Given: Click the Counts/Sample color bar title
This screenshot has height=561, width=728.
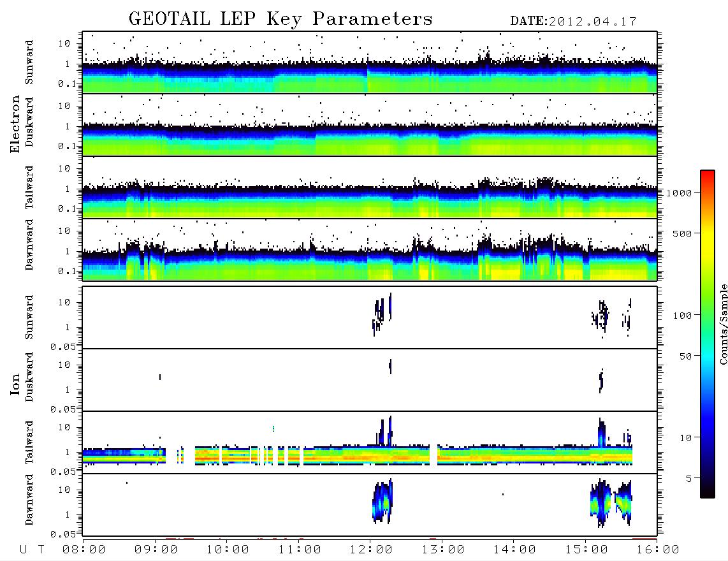Looking at the screenshot, I should (x=723, y=324).
